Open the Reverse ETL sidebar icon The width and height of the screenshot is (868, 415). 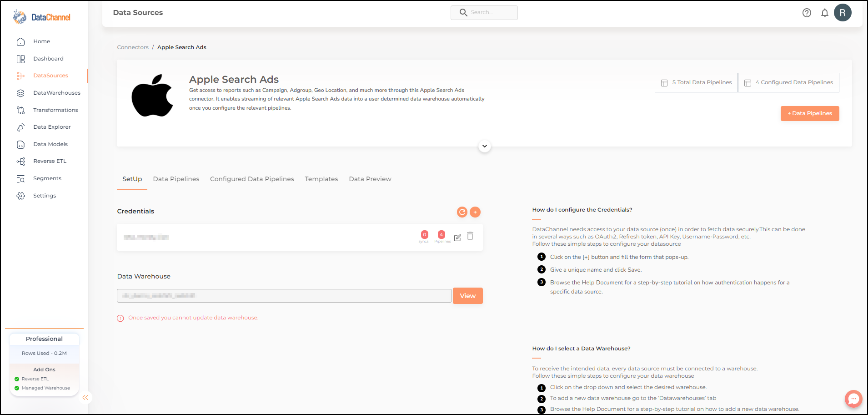pos(20,162)
